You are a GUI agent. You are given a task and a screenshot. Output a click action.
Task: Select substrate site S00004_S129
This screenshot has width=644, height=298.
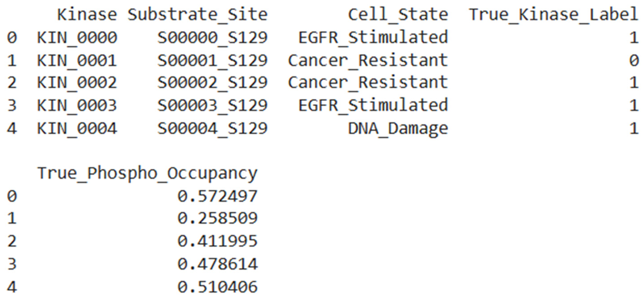point(213,128)
